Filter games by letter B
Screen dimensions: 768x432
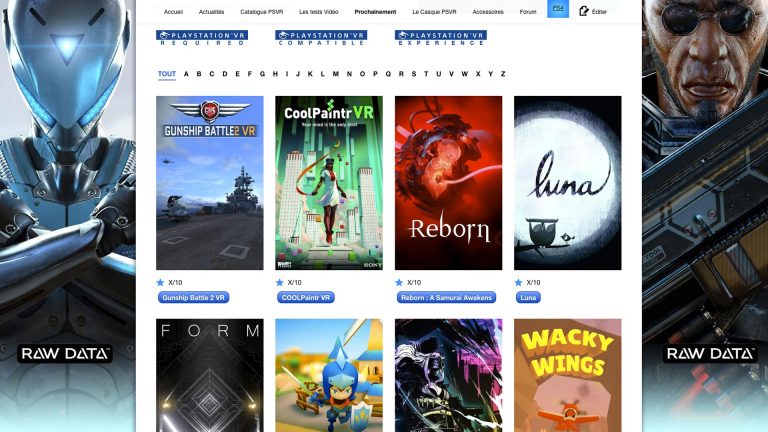point(199,74)
